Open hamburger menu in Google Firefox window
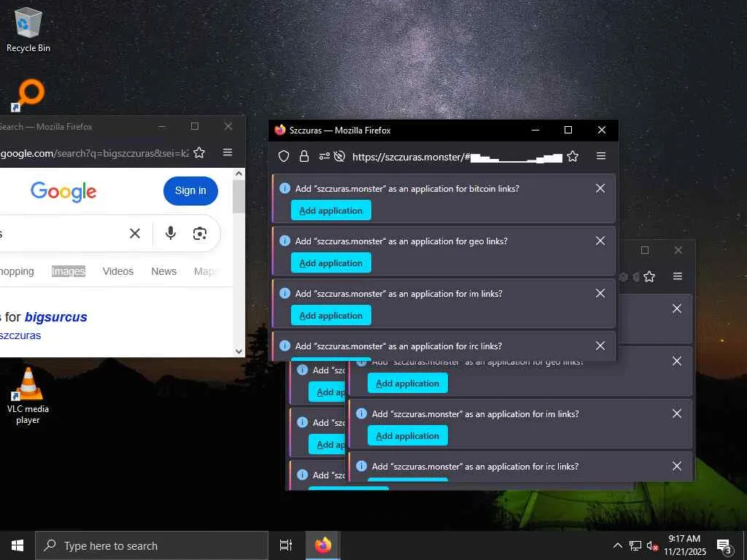Viewport: 747px width, 560px height. tap(228, 152)
